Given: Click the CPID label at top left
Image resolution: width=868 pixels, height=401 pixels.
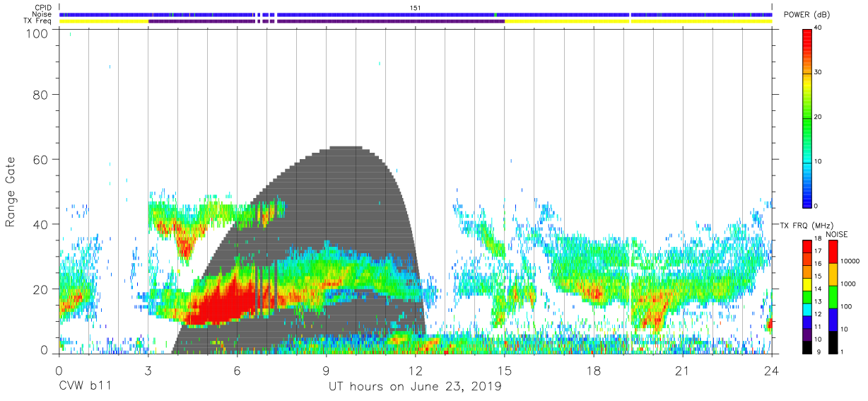Looking at the screenshot, I should coord(43,8).
